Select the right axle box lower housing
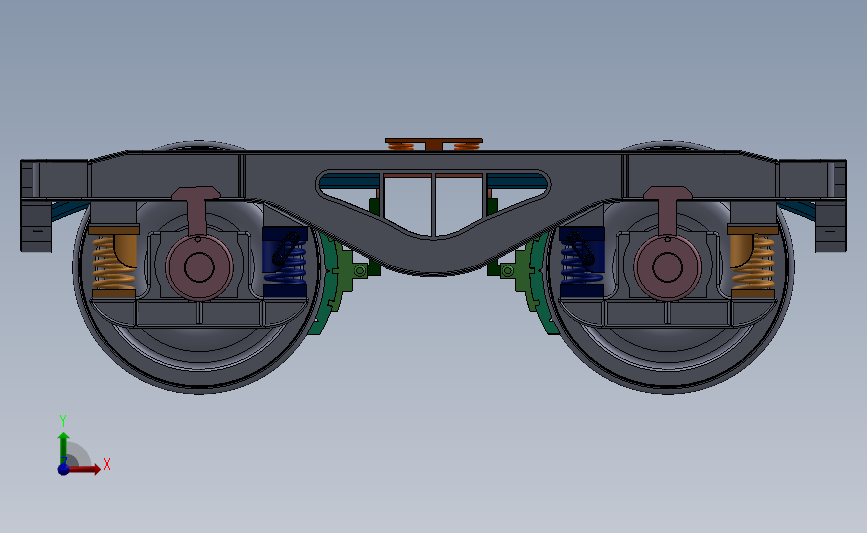The image size is (867, 533). click(x=668, y=313)
